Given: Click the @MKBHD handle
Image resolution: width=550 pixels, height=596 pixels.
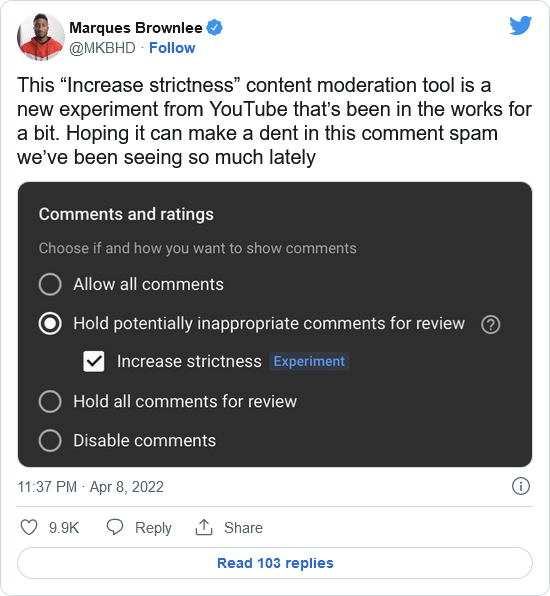Looking at the screenshot, I should [102, 48].
